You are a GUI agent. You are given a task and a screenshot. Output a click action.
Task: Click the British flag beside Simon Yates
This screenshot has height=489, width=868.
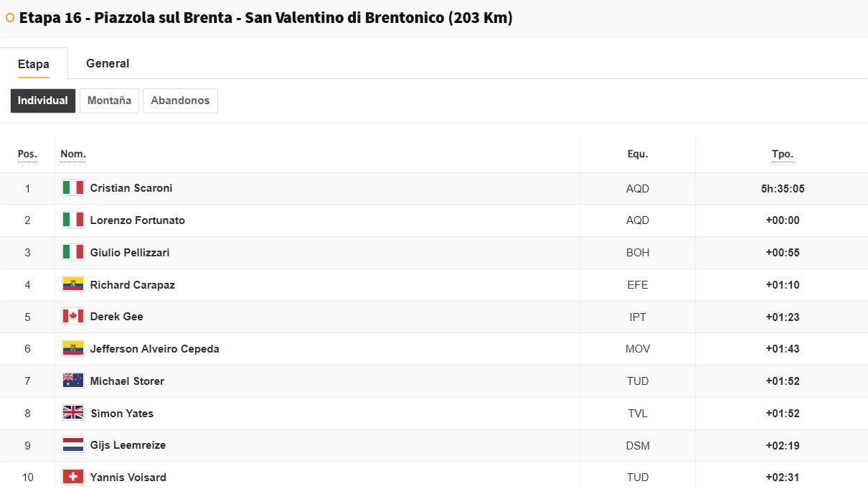pos(72,413)
